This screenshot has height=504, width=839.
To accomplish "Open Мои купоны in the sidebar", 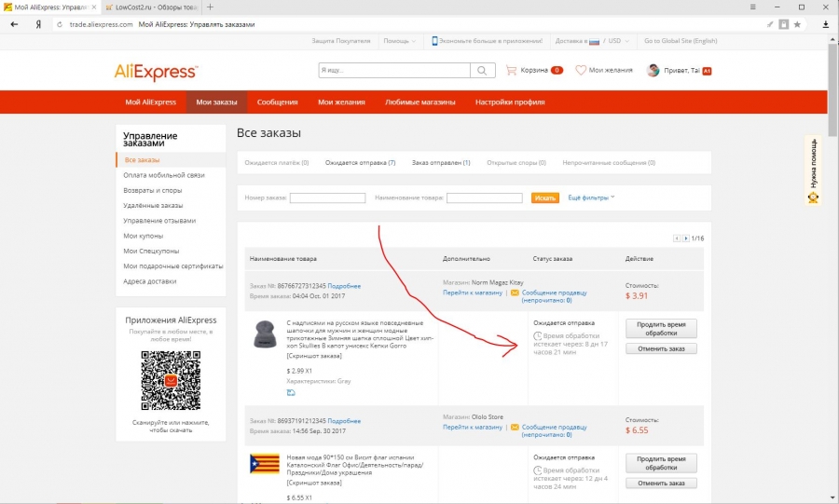I will click(x=144, y=237).
